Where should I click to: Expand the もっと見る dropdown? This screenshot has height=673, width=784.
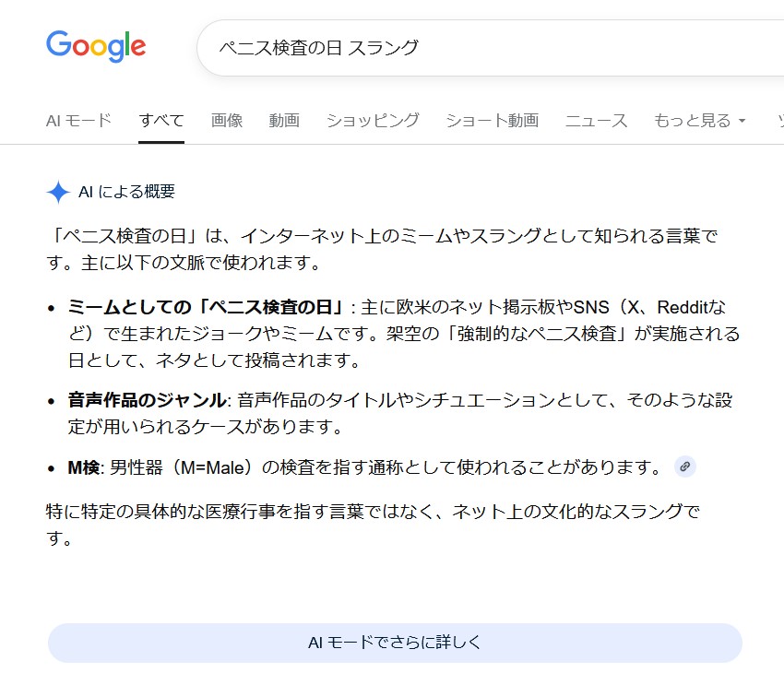coord(698,120)
